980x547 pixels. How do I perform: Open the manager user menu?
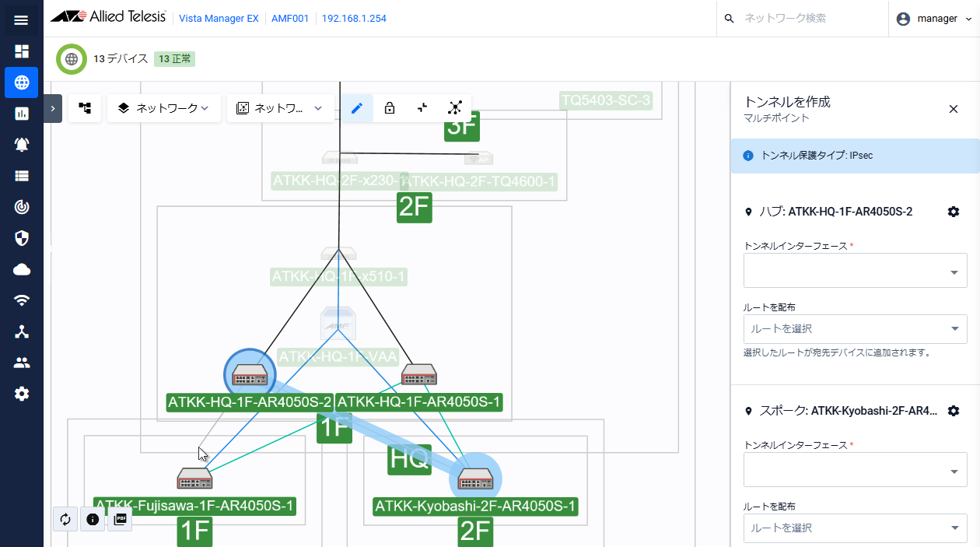[x=934, y=19]
